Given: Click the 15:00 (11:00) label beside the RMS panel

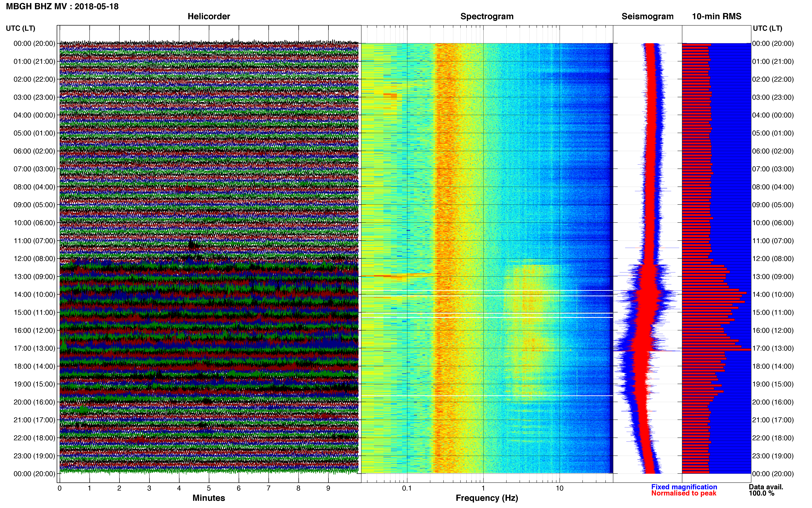Looking at the screenshot, I should tap(773, 312).
